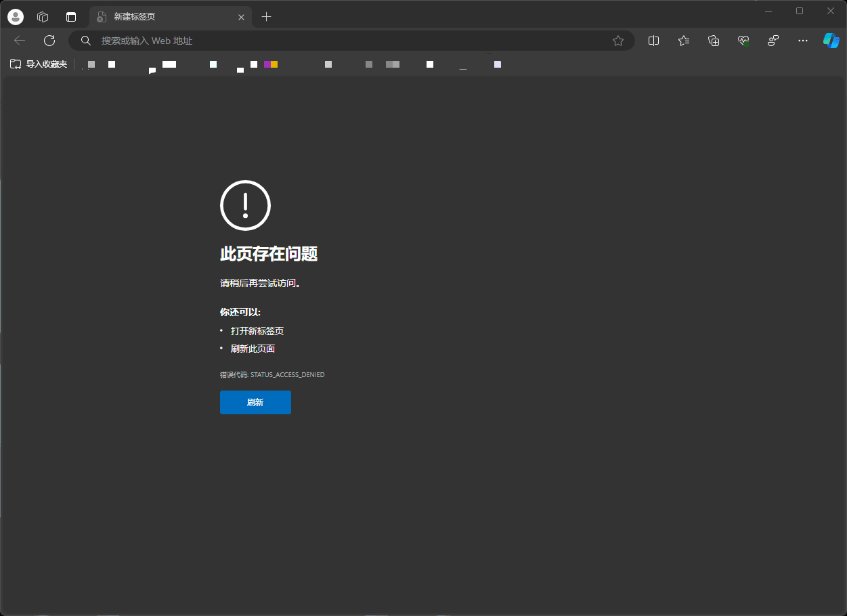
Task: Open the profile avatar menu
Action: (15, 17)
